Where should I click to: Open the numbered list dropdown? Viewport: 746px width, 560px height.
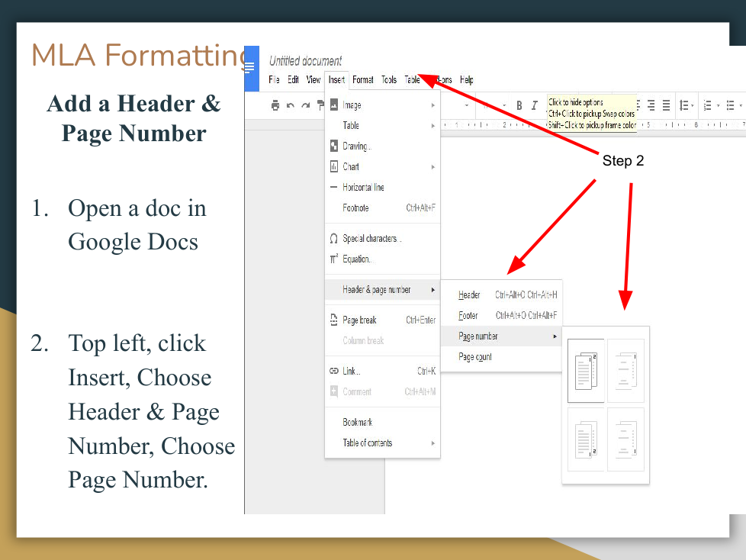(x=709, y=105)
